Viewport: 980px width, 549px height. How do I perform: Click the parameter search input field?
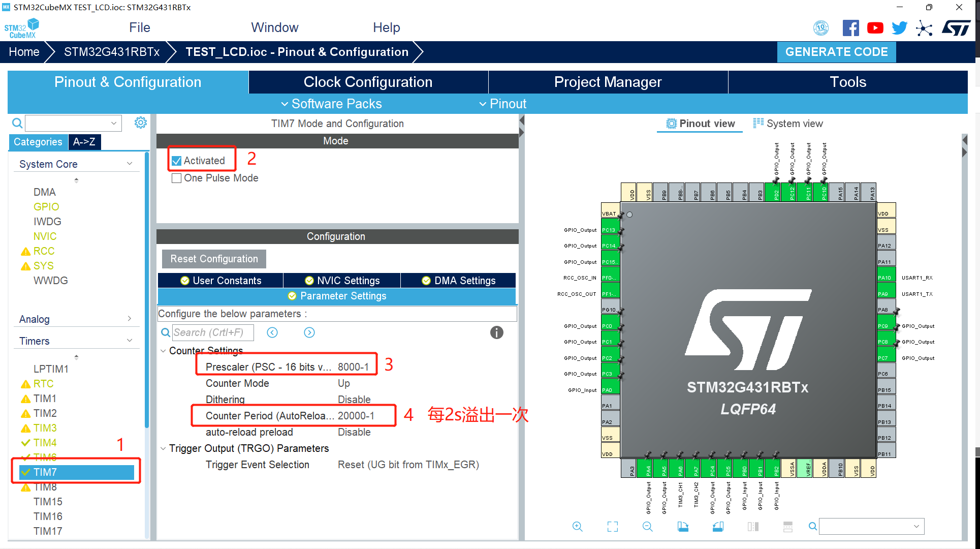pos(212,332)
